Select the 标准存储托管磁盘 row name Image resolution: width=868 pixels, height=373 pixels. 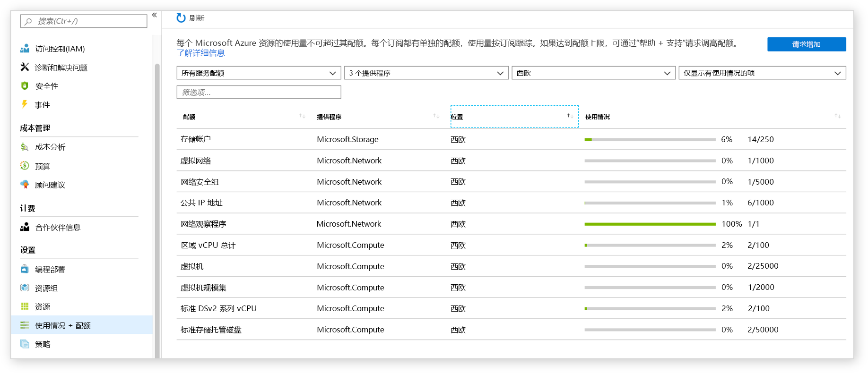211,330
